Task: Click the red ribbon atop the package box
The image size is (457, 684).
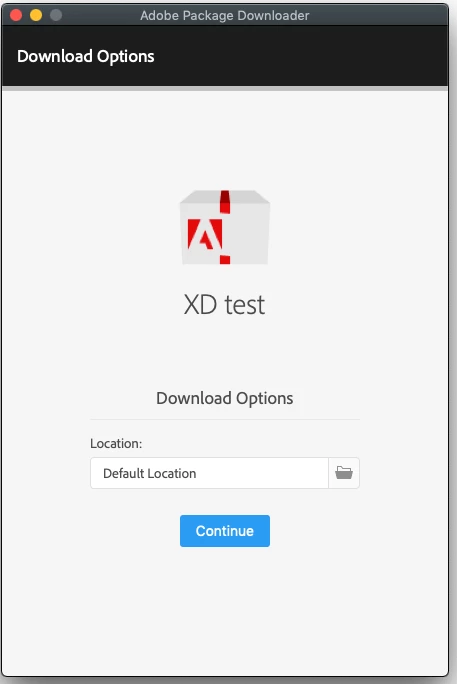Action: (225, 202)
